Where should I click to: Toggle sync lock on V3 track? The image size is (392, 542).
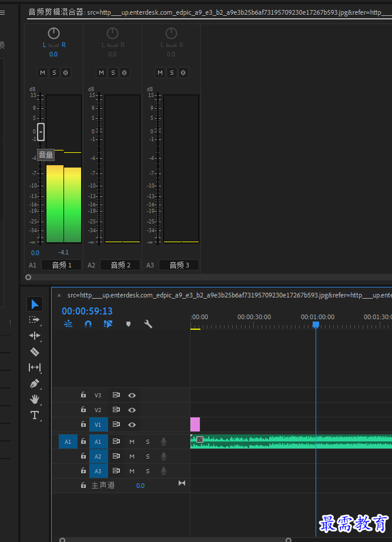click(x=116, y=395)
